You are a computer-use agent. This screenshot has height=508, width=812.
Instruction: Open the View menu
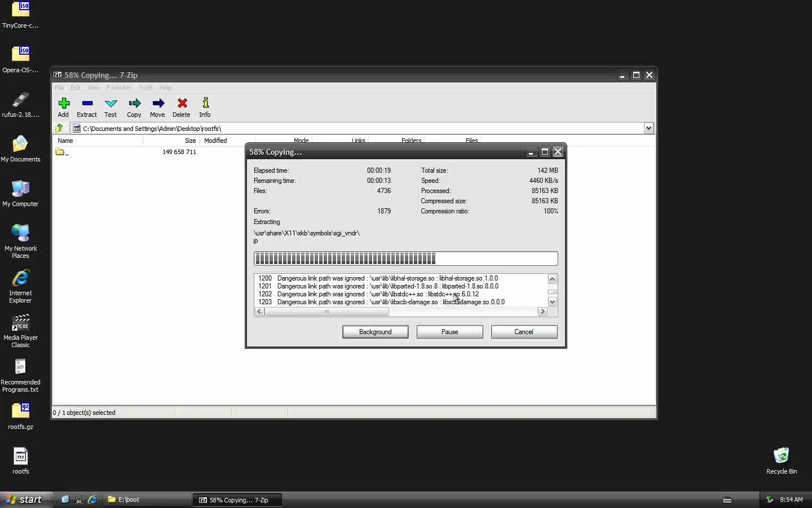coord(94,87)
